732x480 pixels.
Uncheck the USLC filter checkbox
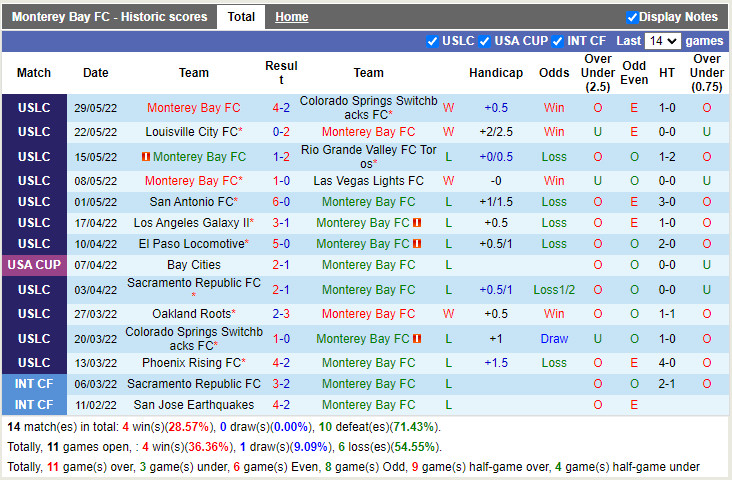point(432,42)
